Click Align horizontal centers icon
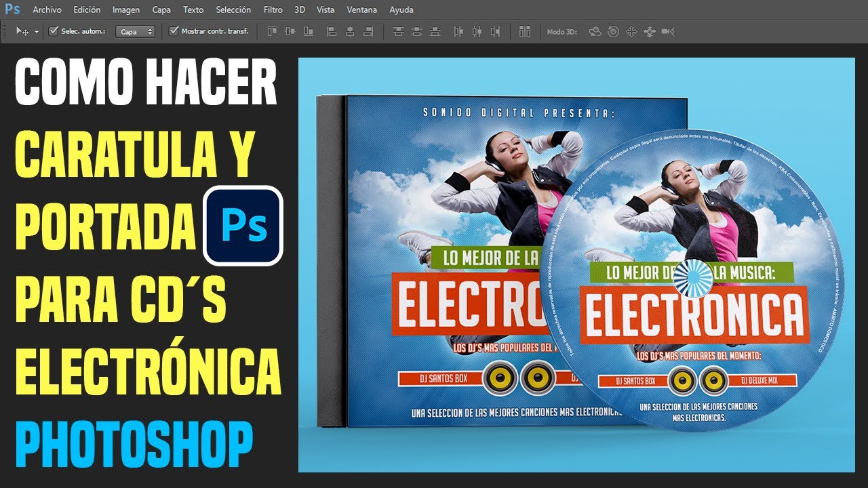 (350, 31)
